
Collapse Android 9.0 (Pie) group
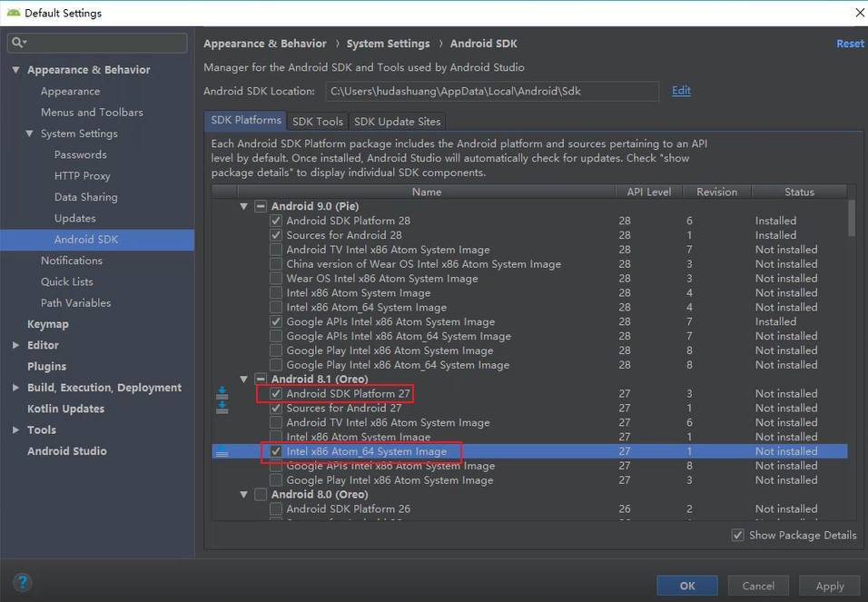[243, 206]
